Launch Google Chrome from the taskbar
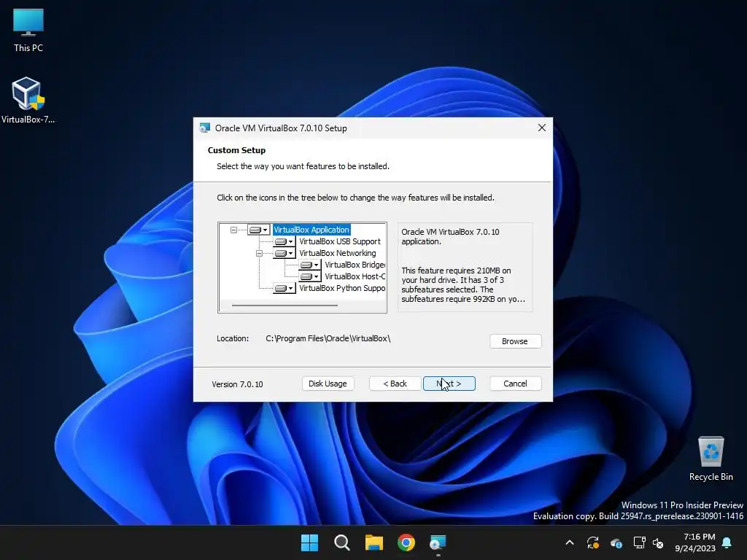This screenshot has width=747, height=560. point(406,542)
